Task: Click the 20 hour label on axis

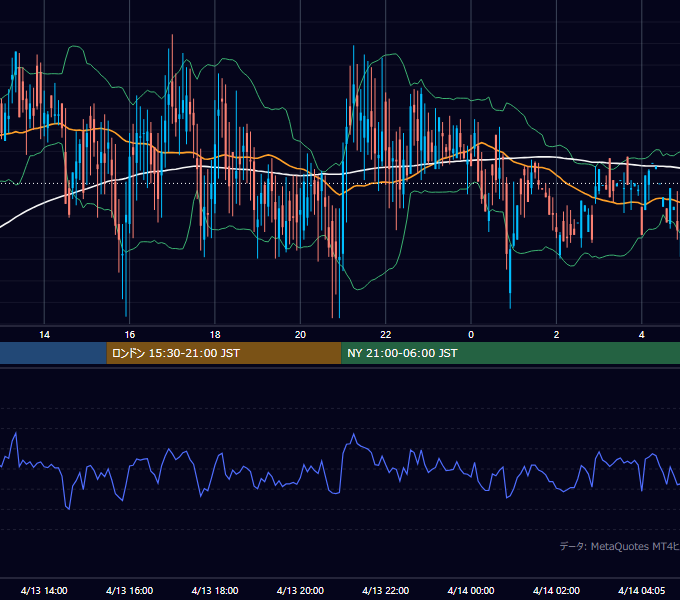Action: click(x=300, y=335)
